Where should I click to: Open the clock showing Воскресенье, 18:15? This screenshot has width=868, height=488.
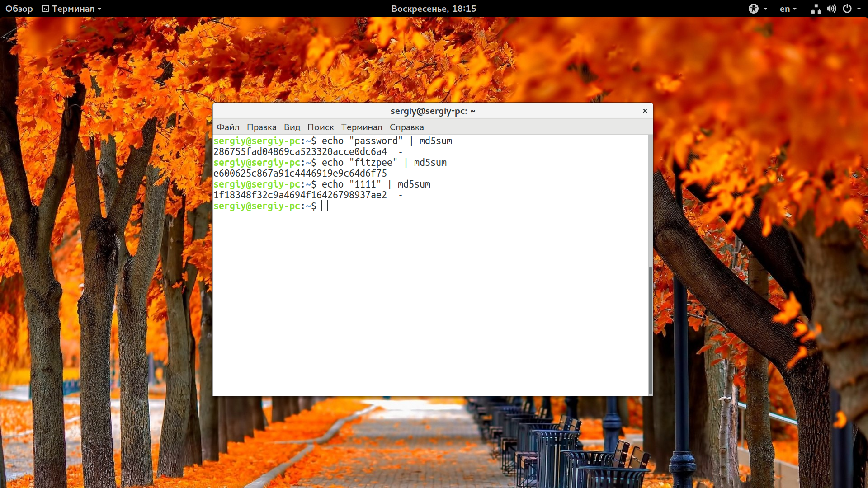[434, 9]
